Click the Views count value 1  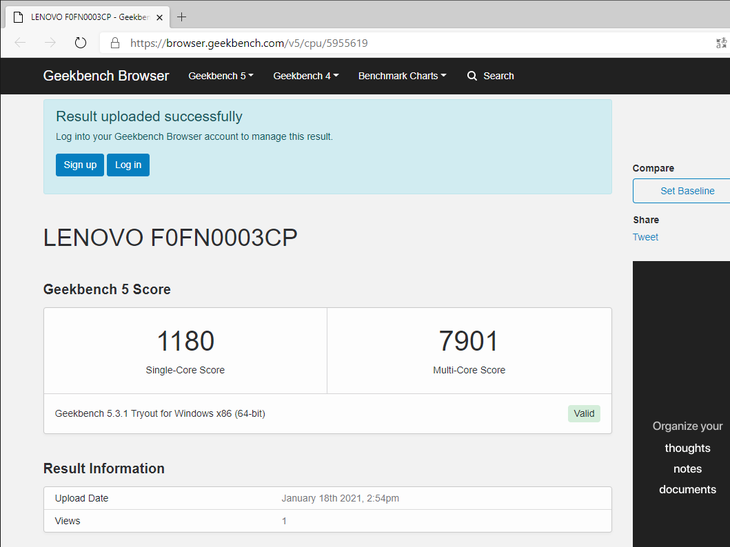click(x=284, y=521)
